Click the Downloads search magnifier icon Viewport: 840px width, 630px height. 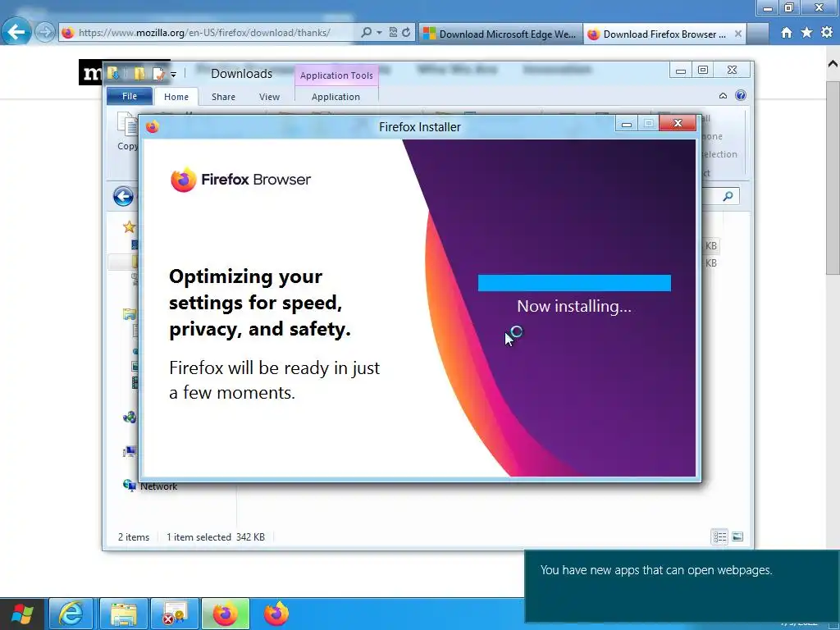[728, 197]
